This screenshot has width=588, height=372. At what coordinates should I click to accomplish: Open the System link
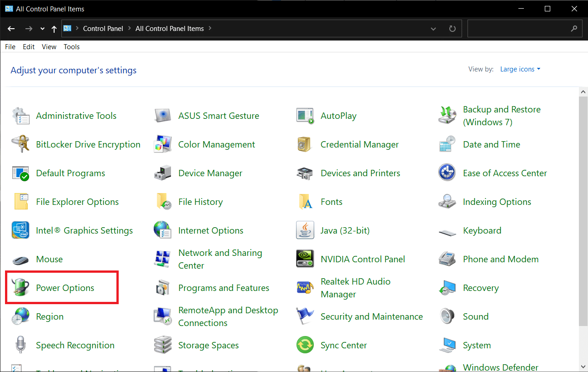click(477, 345)
